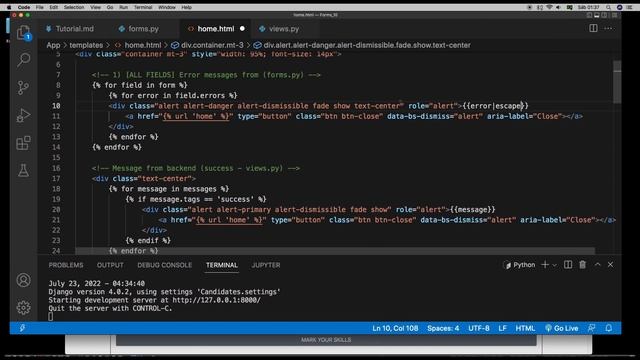Open launch profile dropdown next to plus

(x=554, y=265)
